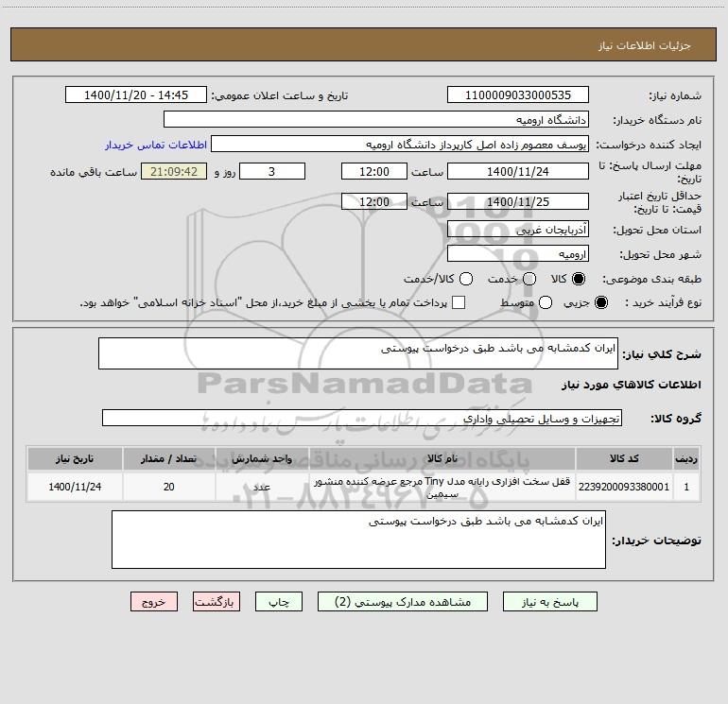Image resolution: width=728 pixels, height=704 pixels.
Task: Click the price validity date 1400/11/25 field
Action: (518, 201)
